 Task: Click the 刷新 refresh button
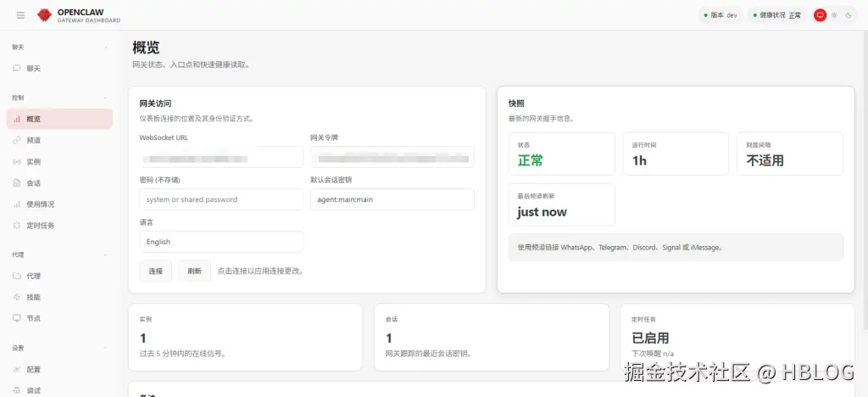point(194,271)
